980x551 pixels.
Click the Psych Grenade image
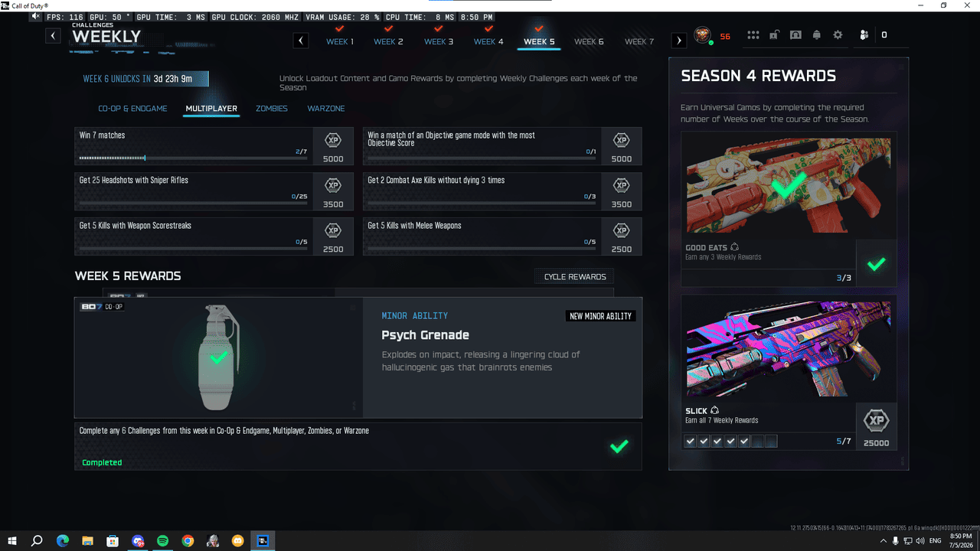pos(218,357)
